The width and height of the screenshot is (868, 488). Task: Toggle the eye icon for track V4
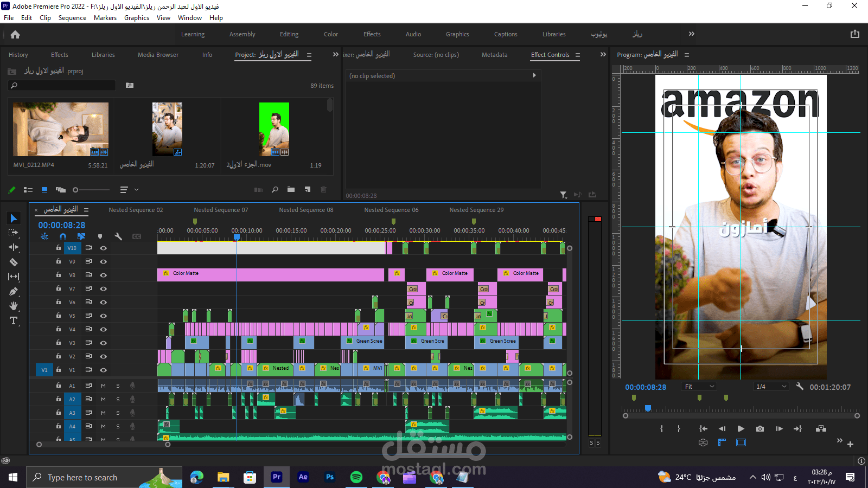coord(103,329)
